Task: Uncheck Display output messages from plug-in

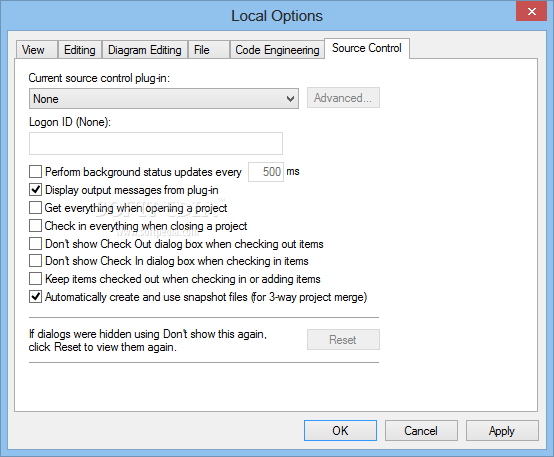Action: 35,190
